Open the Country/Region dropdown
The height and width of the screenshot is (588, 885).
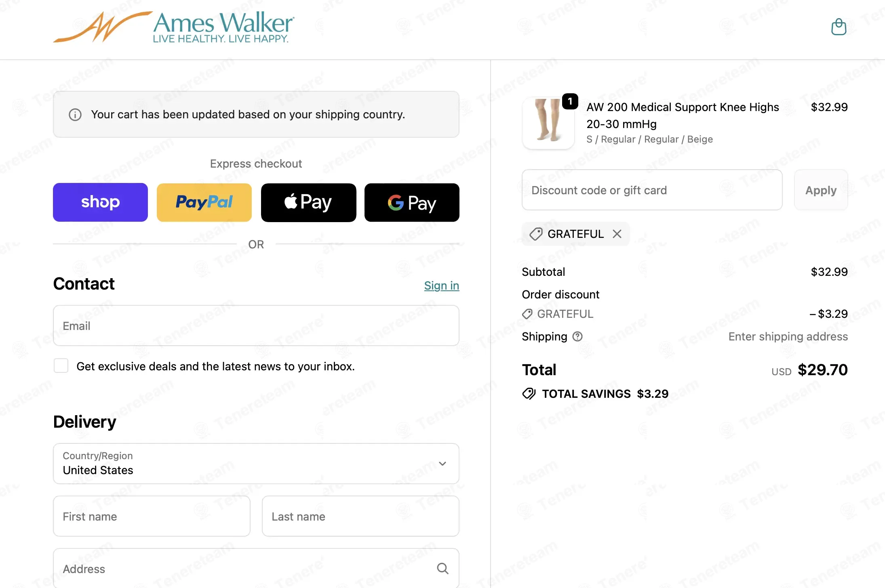256,464
